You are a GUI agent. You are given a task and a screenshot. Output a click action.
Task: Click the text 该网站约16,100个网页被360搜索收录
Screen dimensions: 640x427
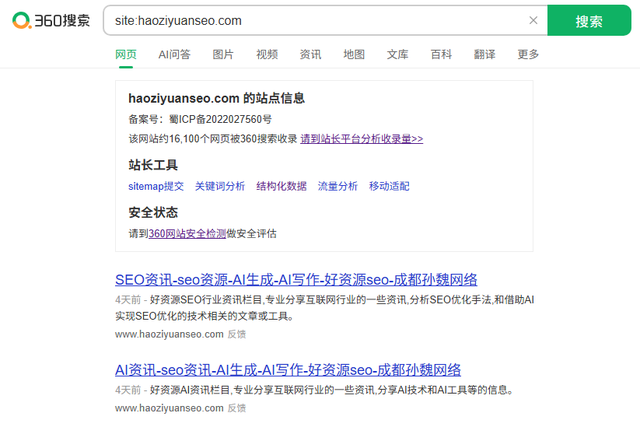pyautogui.click(x=213, y=139)
